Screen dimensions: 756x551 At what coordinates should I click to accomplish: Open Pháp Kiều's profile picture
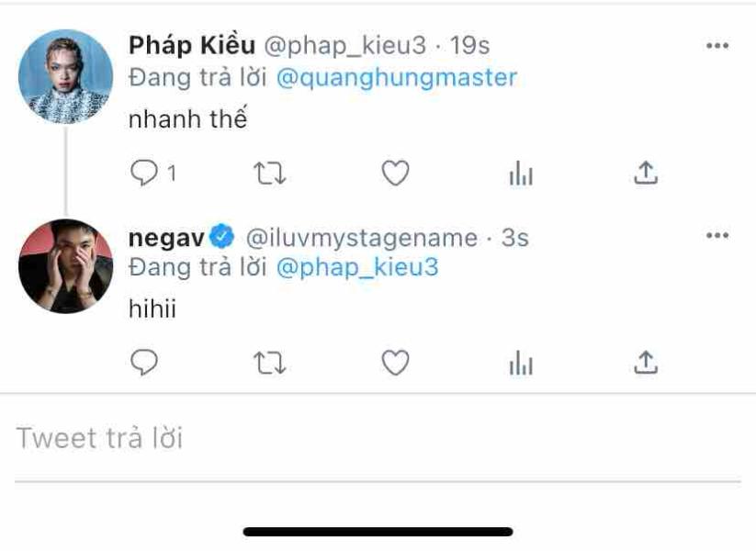click(66, 76)
